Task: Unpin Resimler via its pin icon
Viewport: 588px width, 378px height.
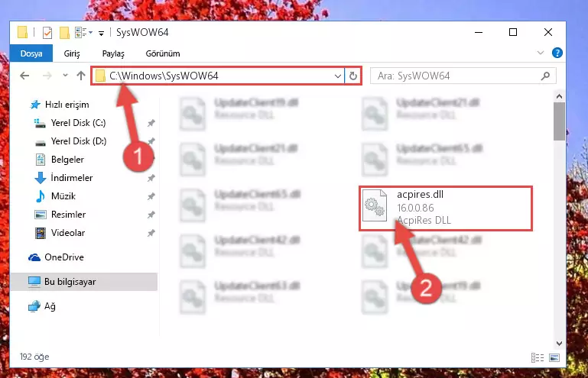Action: coord(151,215)
